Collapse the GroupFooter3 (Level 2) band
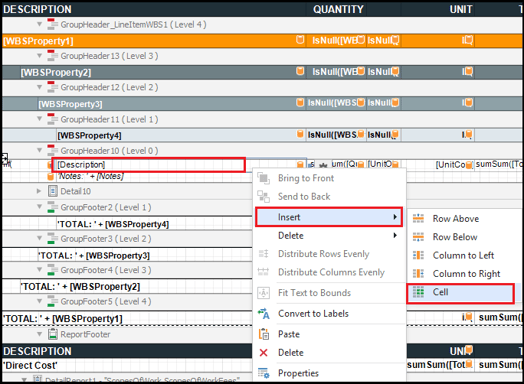524x384 pixels. (x=39, y=238)
